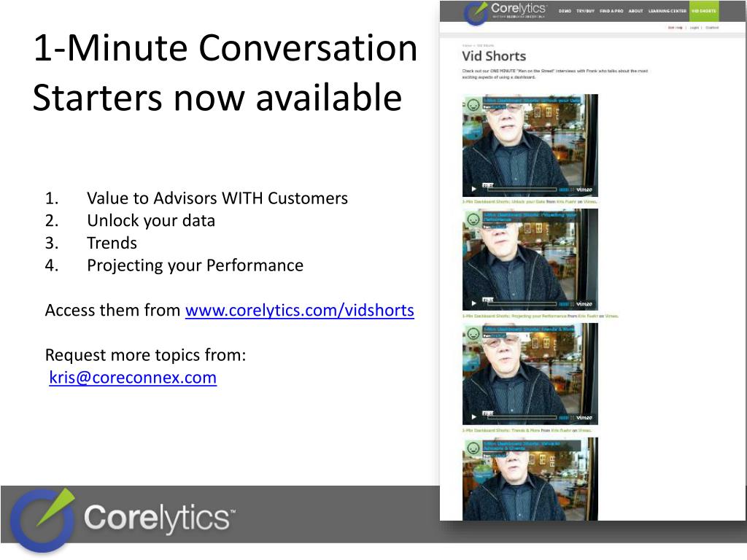Click smiley avatar on Trends & More video
This screenshot has height=560, width=747.
click(x=473, y=332)
